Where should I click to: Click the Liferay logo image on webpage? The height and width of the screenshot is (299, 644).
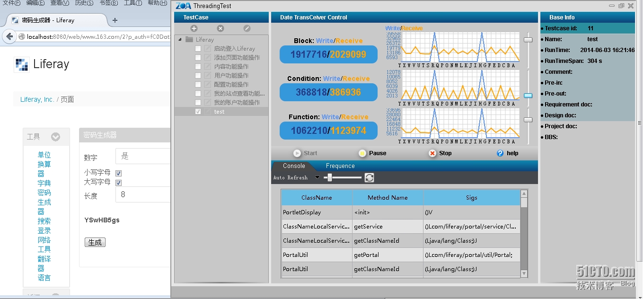pos(21,64)
